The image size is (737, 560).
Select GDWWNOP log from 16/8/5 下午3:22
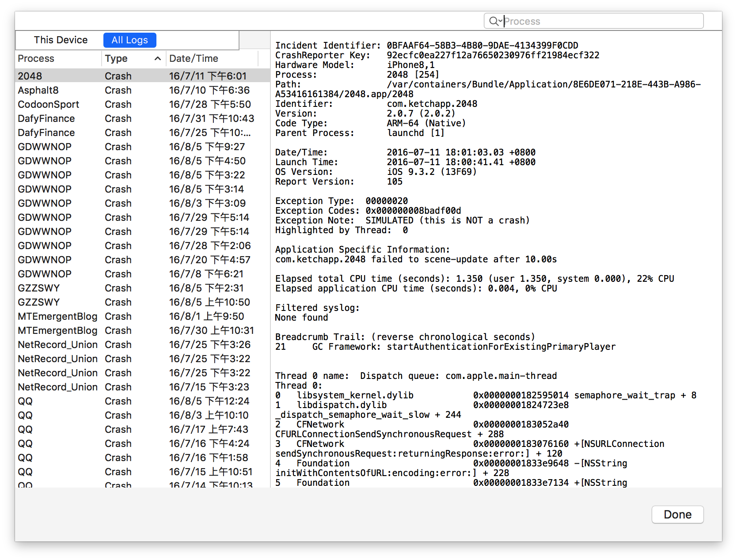pyautogui.click(x=142, y=175)
